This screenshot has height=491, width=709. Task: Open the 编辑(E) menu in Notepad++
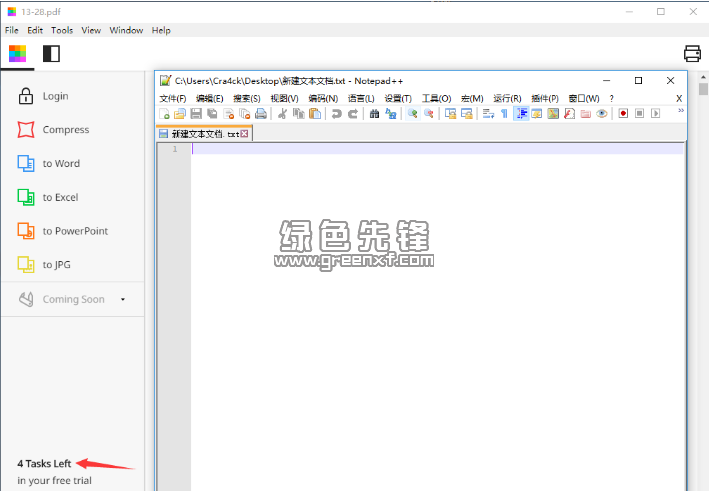tap(210, 98)
